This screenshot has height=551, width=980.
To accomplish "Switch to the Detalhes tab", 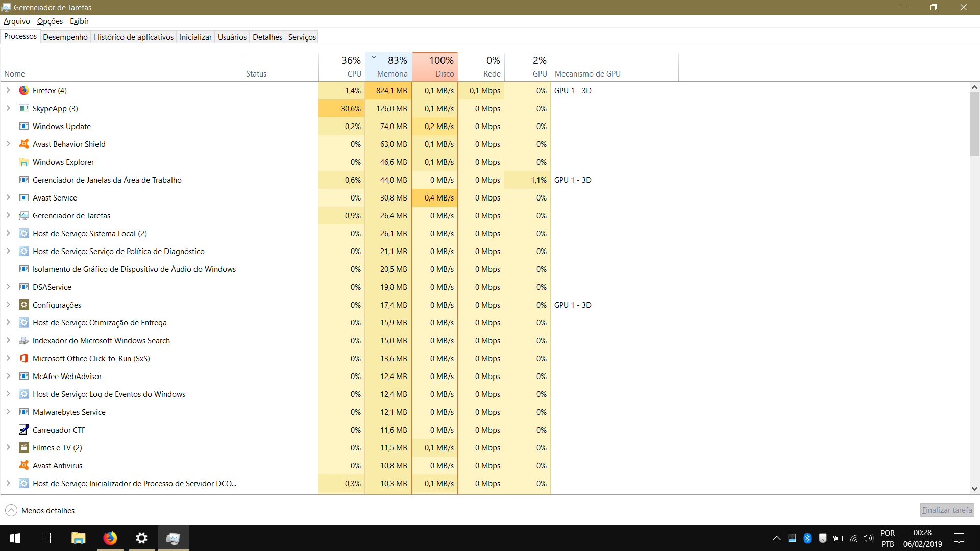I will click(267, 37).
